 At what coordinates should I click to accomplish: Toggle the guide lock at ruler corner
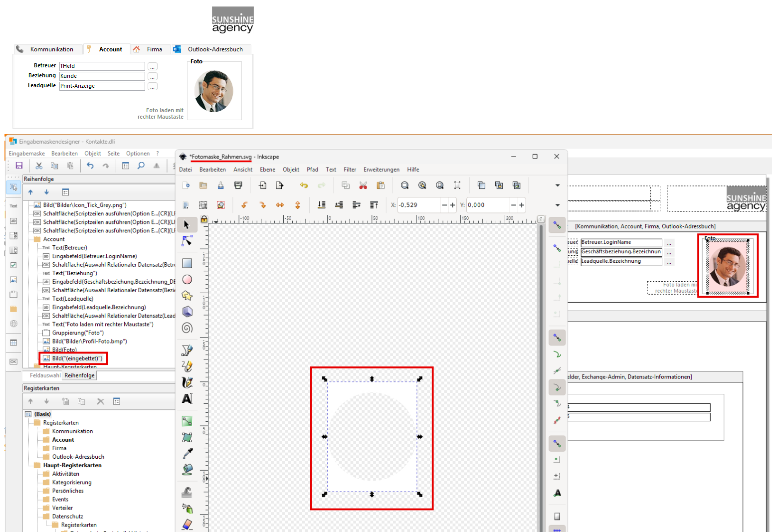(204, 219)
